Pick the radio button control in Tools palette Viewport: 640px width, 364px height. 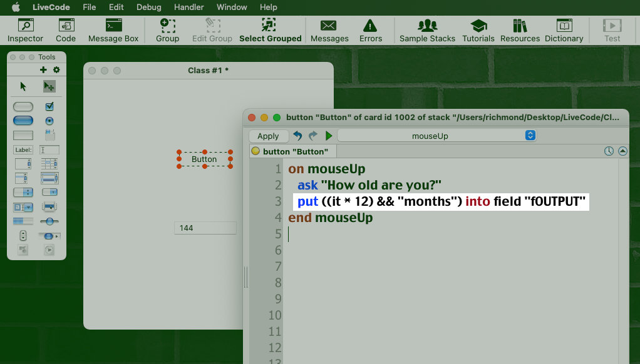[49, 121]
